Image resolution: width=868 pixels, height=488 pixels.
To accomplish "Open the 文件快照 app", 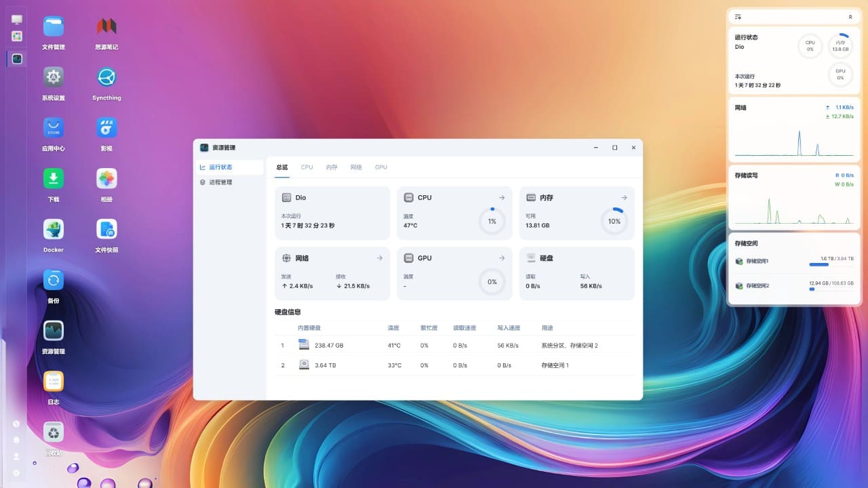I will tap(106, 230).
